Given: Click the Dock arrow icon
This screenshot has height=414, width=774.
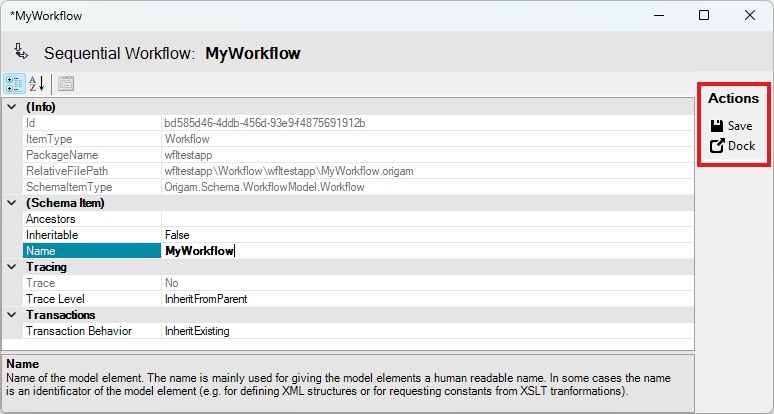Looking at the screenshot, I should click(716, 146).
